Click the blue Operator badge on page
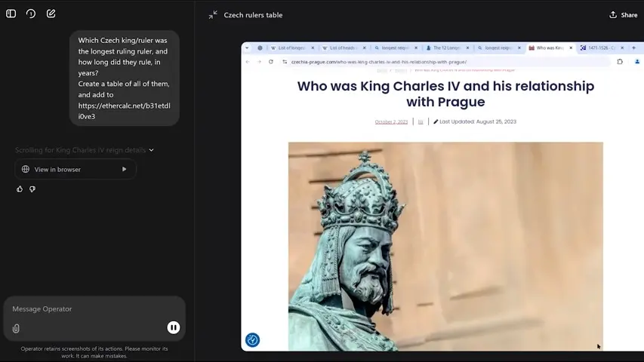644x362 pixels. click(252, 340)
